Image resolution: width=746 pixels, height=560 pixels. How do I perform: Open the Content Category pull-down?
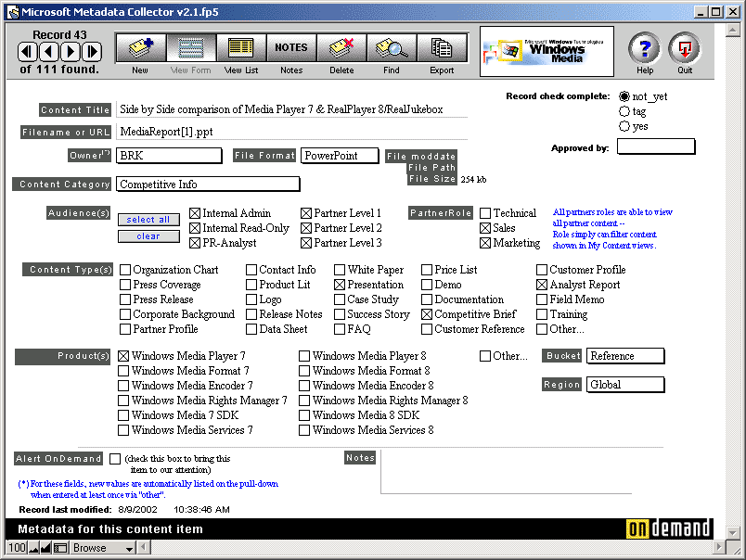208,184
